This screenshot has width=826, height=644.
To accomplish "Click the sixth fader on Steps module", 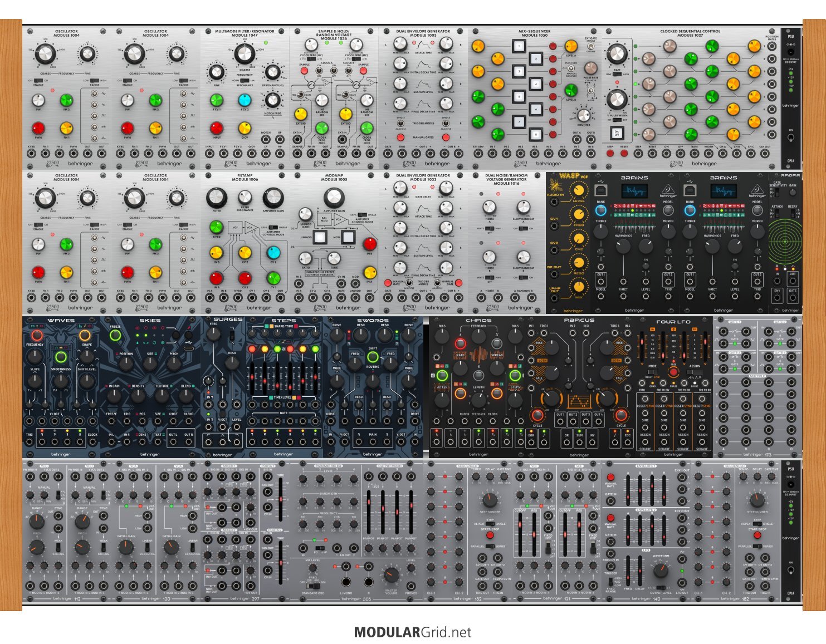I will [x=314, y=379].
